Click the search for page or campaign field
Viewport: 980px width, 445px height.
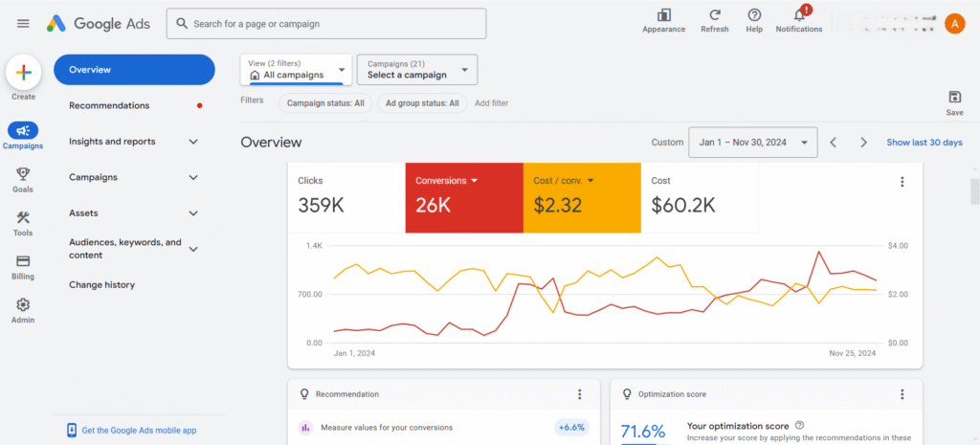(326, 24)
